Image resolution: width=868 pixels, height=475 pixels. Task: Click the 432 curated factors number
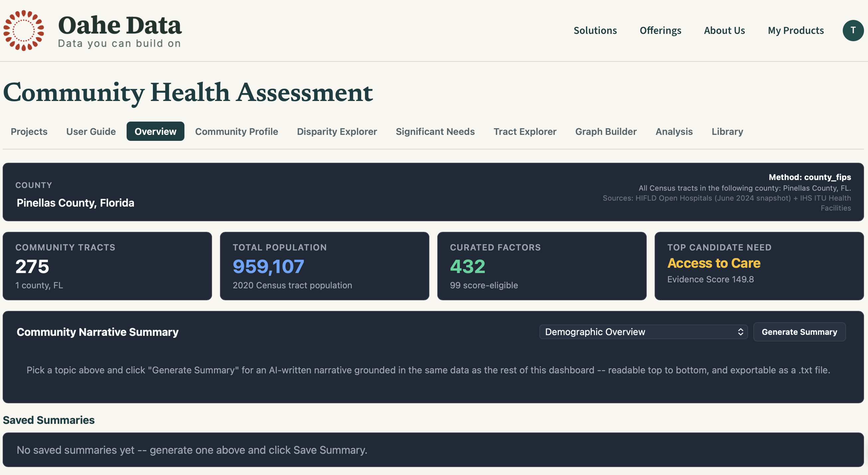[x=467, y=266]
